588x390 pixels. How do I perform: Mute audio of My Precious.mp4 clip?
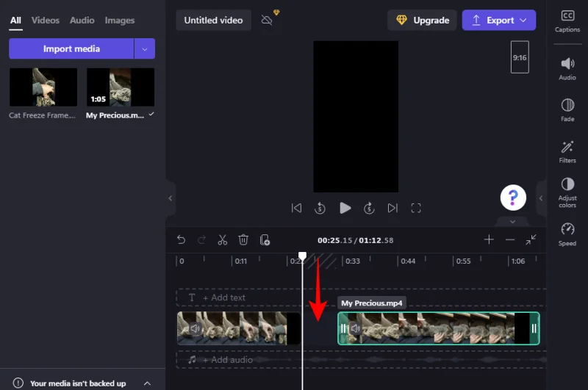click(x=355, y=328)
